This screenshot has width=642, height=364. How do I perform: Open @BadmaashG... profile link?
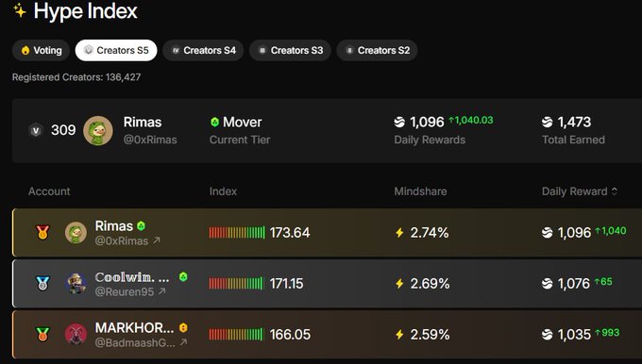135,342
